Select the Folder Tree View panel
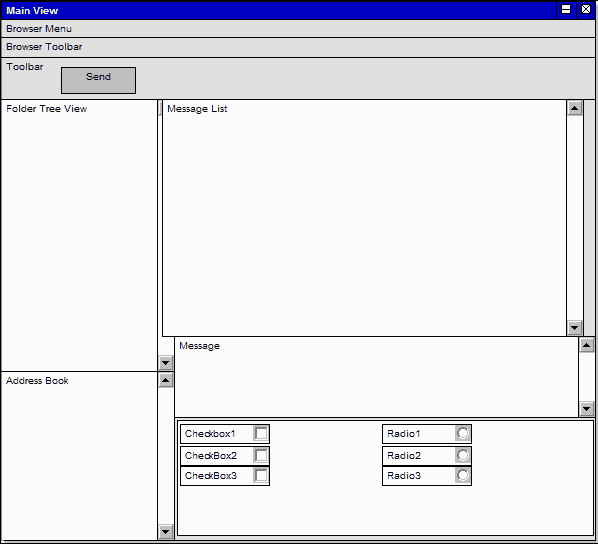 click(79, 235)
